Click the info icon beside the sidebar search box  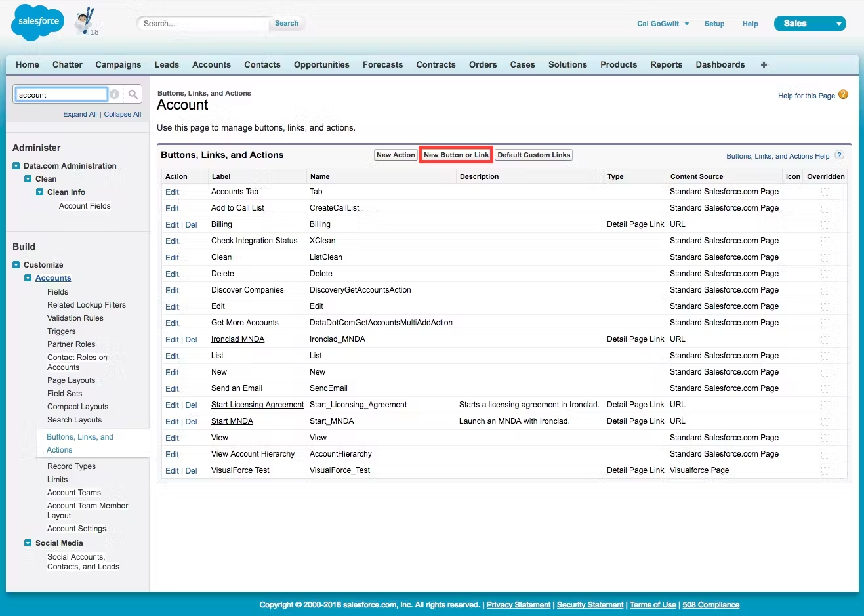click(x=114, y=94)
